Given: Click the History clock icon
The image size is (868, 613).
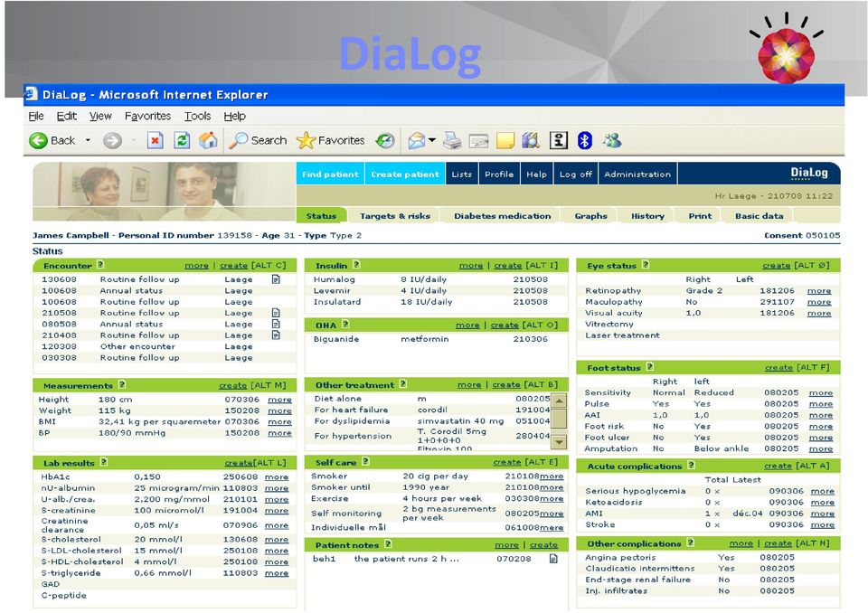Looking at the screenshot, I should point(385,141).
